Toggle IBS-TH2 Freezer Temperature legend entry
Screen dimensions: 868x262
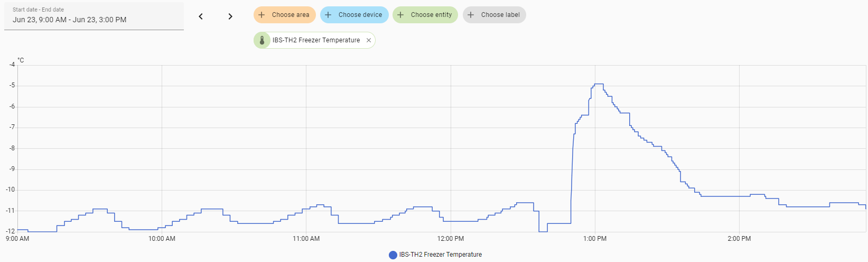tap(435, 255)
